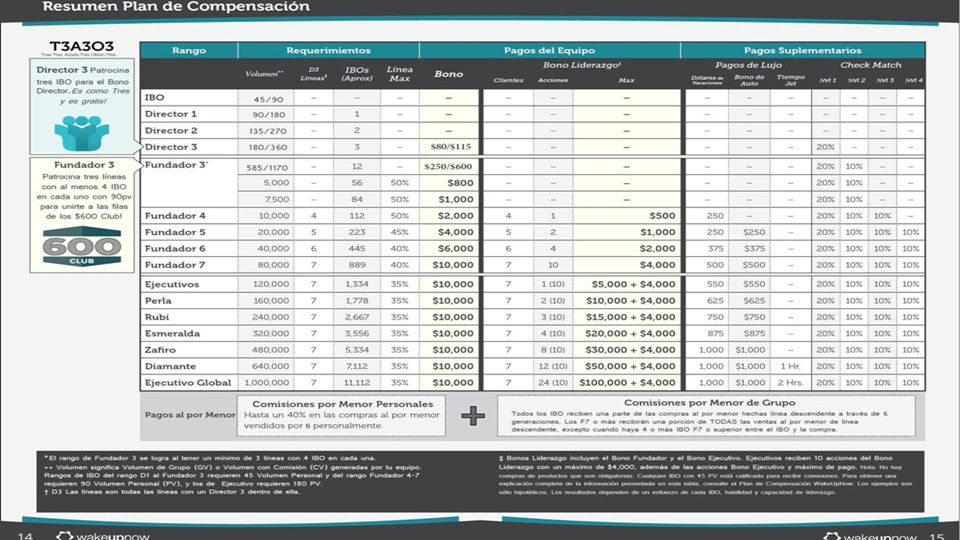Click the 11,112 IBOs cell
This screenshot has width=960, height=540.
[x=357, y=383]
